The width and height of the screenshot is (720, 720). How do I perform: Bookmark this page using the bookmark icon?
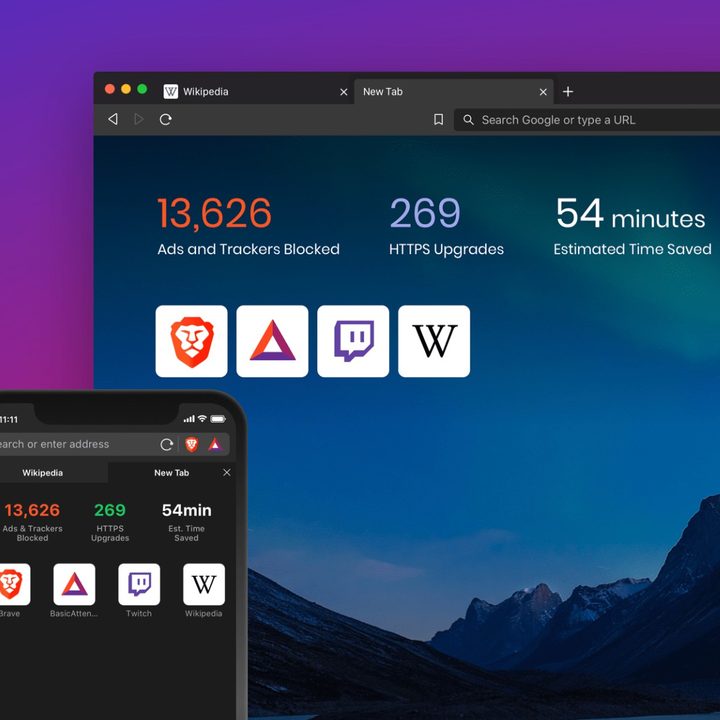439,119
